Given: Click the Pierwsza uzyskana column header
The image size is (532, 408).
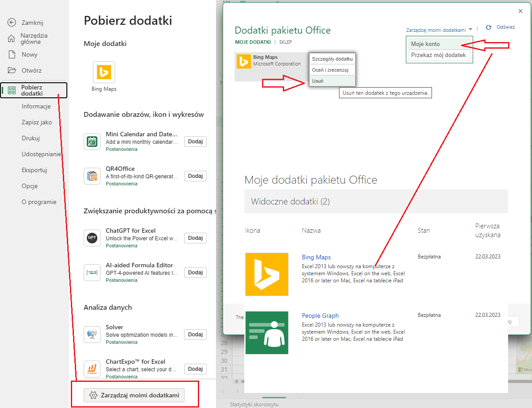Looking at the screenshot, I should (x=488, y=231).
